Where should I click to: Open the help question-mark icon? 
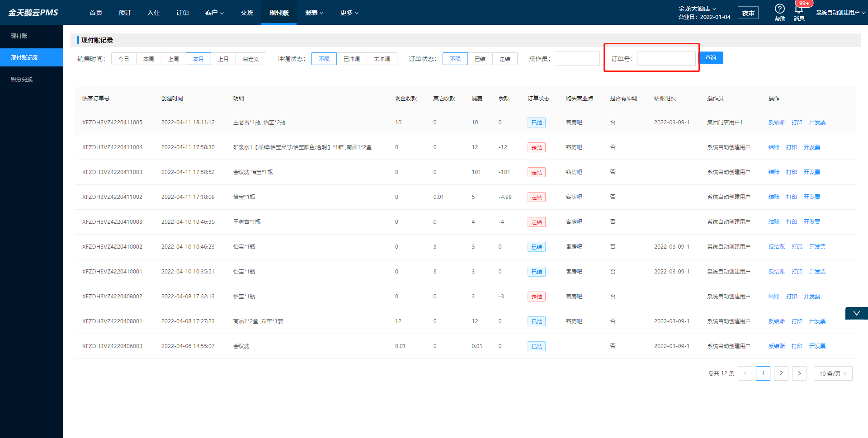(779, 9)
